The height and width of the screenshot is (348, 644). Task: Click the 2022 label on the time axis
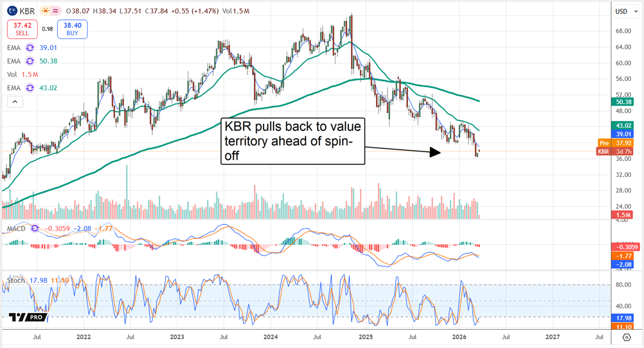pos(83,337)
